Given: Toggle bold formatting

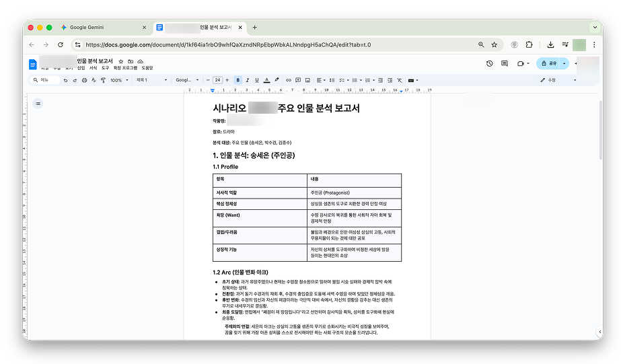Looking at the screenshot, I should click(x=238, y=80).
